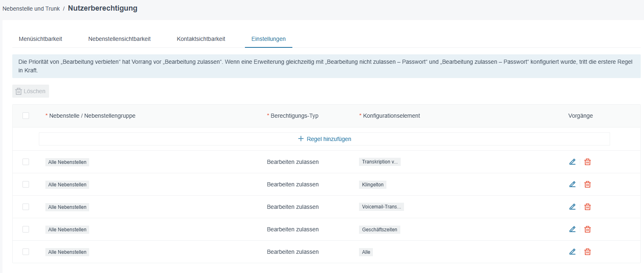Screen dimensions: 644x273
Task: Tick the select-all checkbox in table header
Action: click(x=26, y=116)
